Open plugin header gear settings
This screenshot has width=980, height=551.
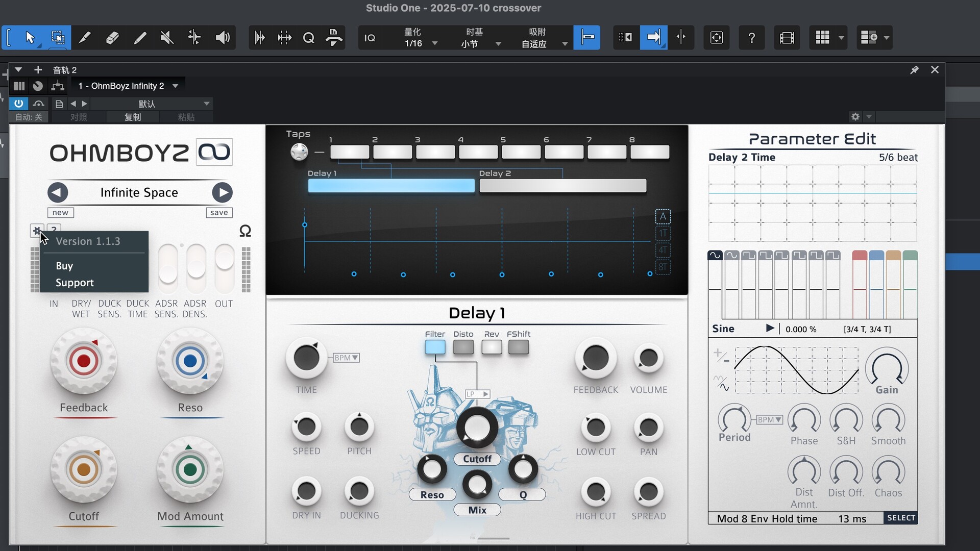855,117
